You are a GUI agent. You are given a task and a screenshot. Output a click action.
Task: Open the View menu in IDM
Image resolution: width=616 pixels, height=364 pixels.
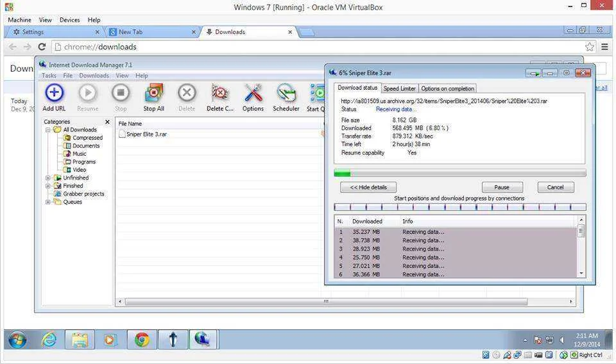pyautogui.click(x=122, y=76)
